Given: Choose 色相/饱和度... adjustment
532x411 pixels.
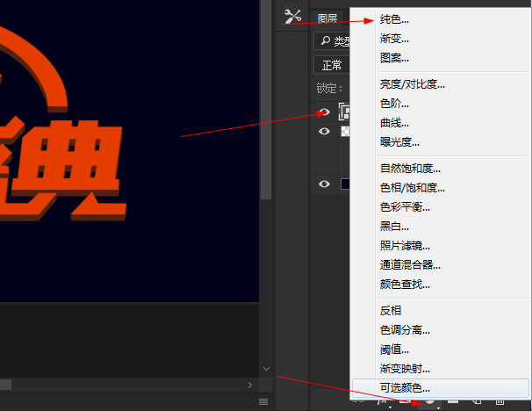Looking at the screenshot, I should point(412,187).
